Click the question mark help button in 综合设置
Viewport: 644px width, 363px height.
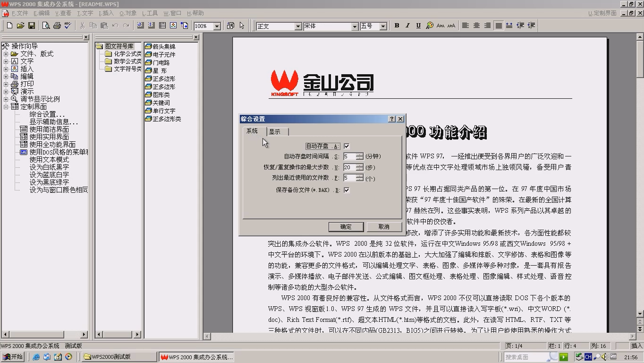pos(392,119)
